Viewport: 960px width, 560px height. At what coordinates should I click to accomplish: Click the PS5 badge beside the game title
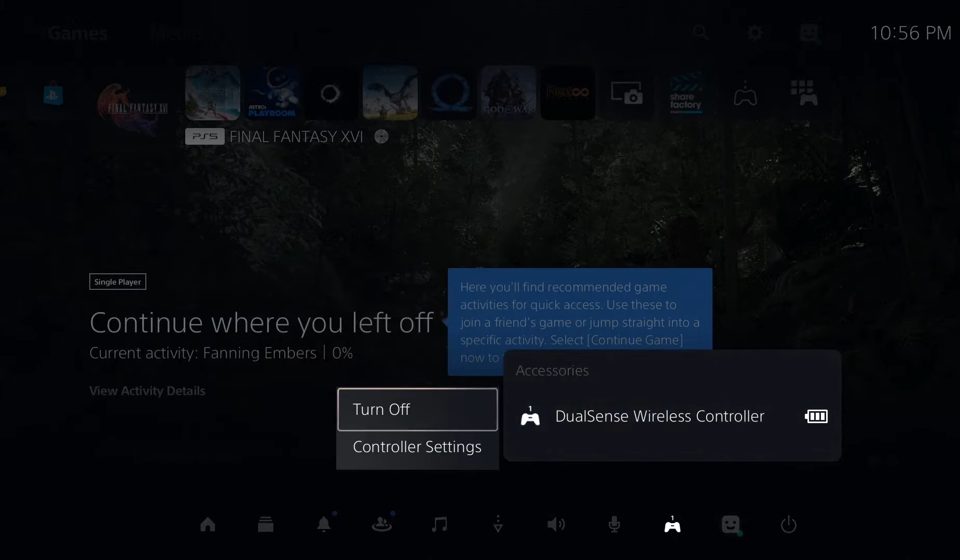point(205,136)
